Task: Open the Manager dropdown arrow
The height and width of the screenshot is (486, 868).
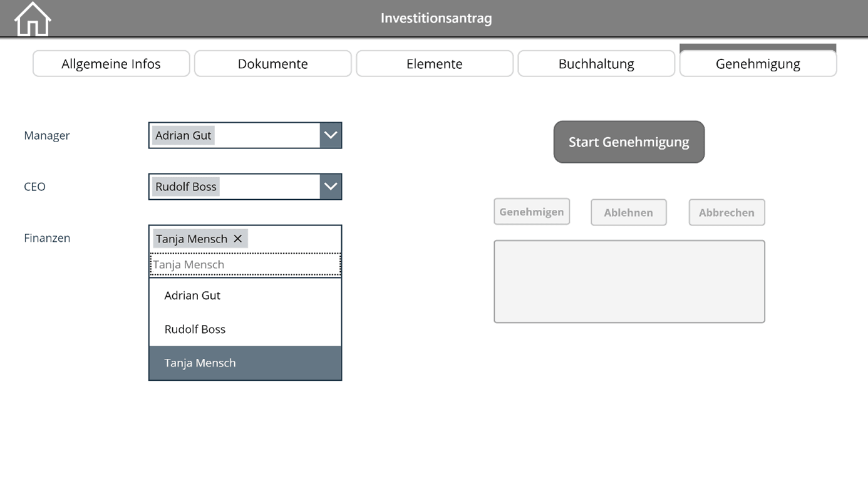Action: click(x=331, y=135)
